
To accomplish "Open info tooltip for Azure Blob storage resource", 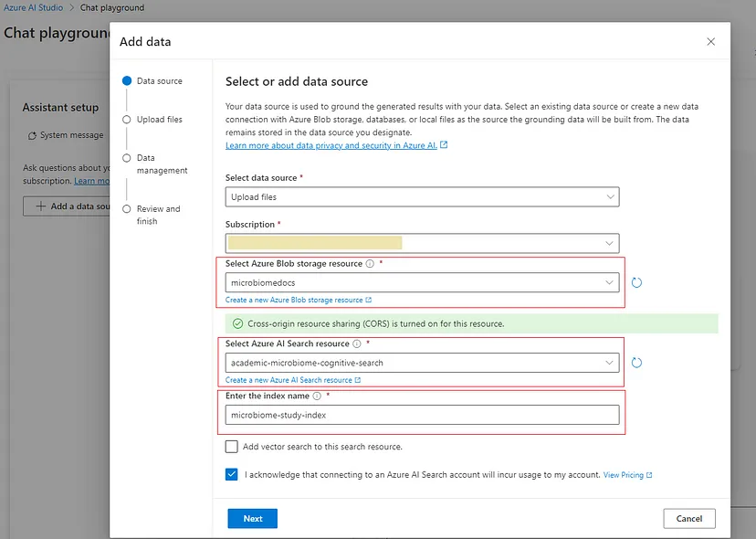I will click(370, 263).
